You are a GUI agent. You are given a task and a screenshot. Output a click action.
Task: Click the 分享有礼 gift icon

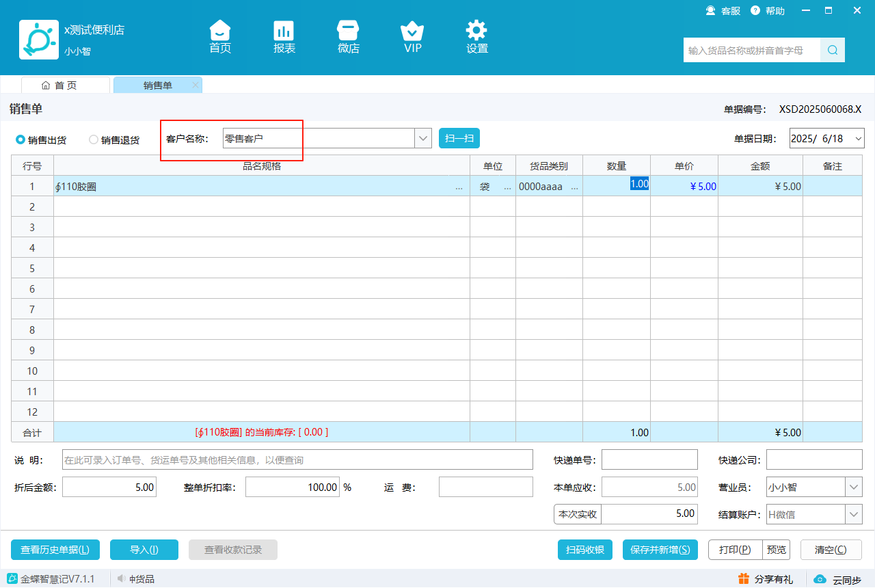pos(744,578)
